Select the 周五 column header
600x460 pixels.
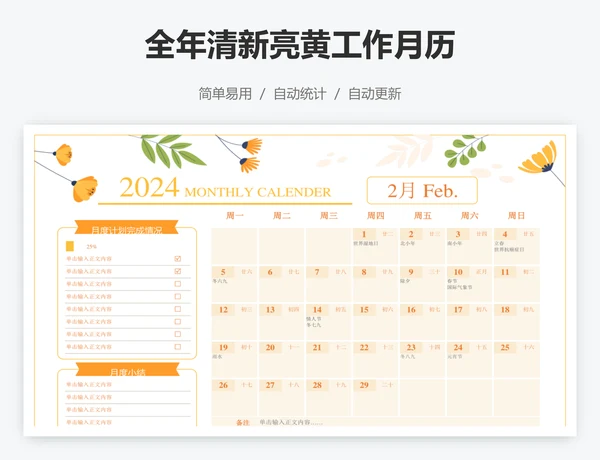(x=422, y=216)
